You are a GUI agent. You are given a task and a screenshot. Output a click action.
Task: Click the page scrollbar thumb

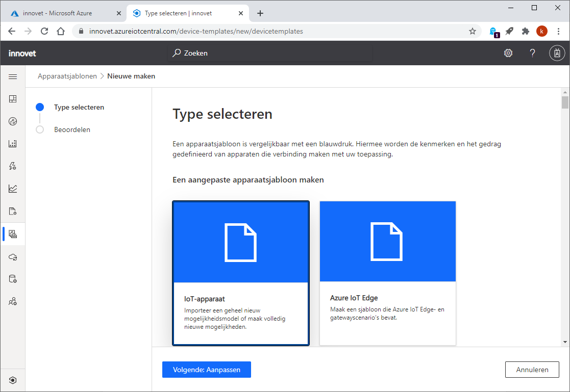click(565, 102)
